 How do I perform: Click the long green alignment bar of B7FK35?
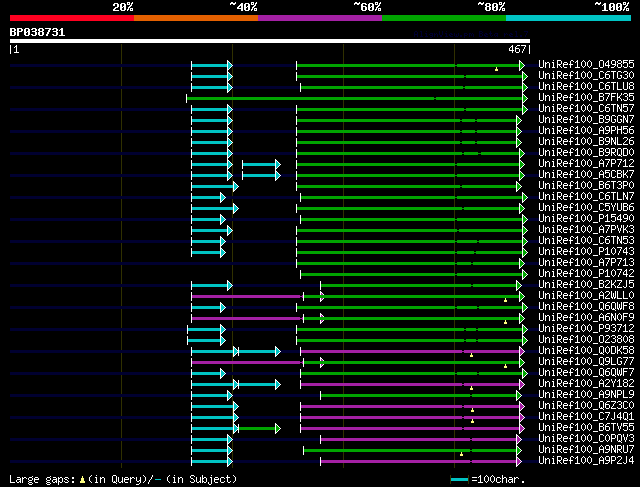[355, 98]
